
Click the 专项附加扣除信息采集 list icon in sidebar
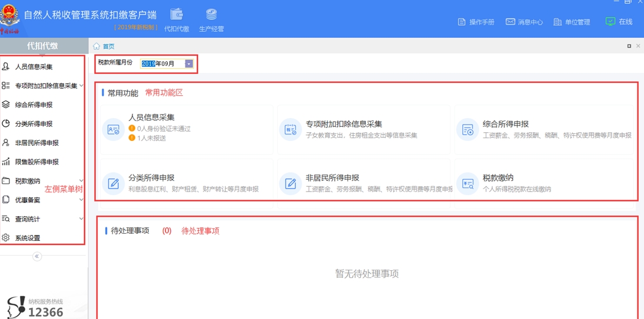6,85
